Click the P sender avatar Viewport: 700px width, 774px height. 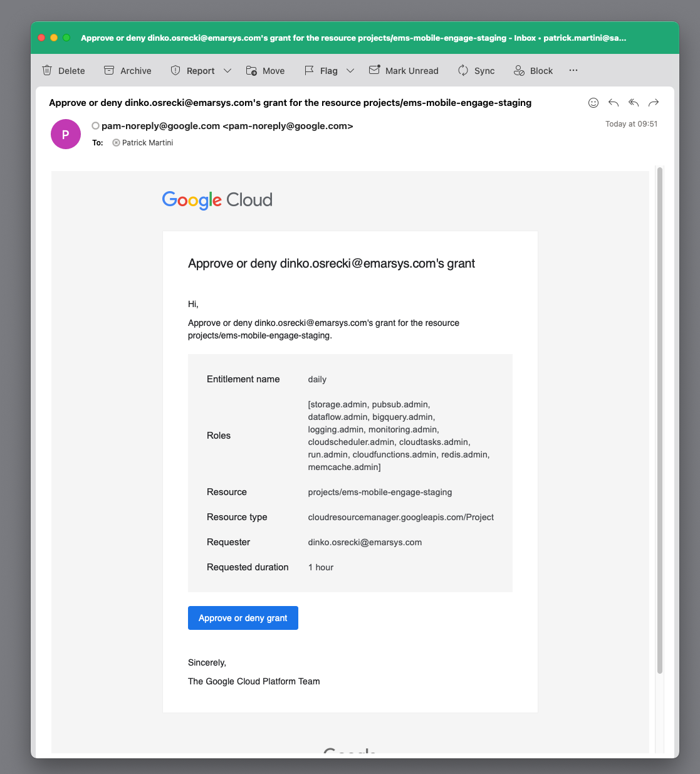(65, 133)
